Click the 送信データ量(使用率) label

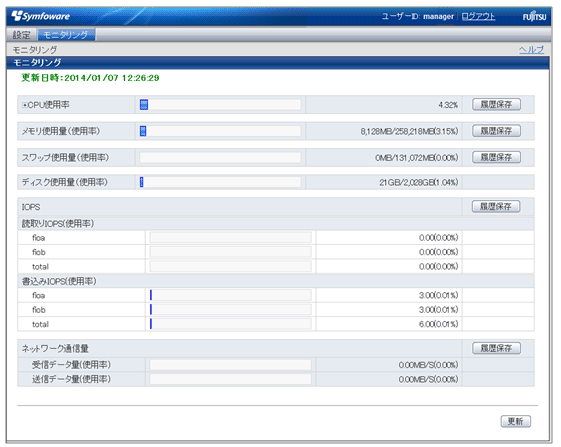pyautogui.click(x=71, y=379)
